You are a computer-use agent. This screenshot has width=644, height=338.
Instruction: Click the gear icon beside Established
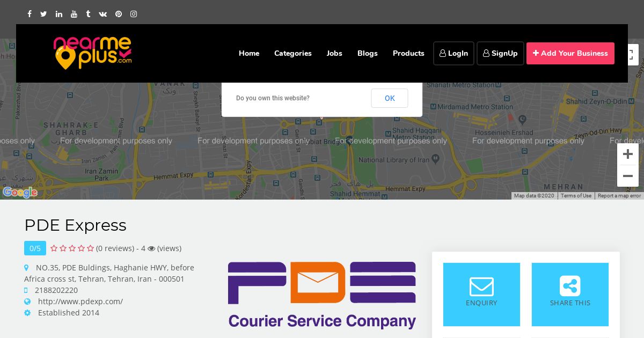(x=27, y=313)
